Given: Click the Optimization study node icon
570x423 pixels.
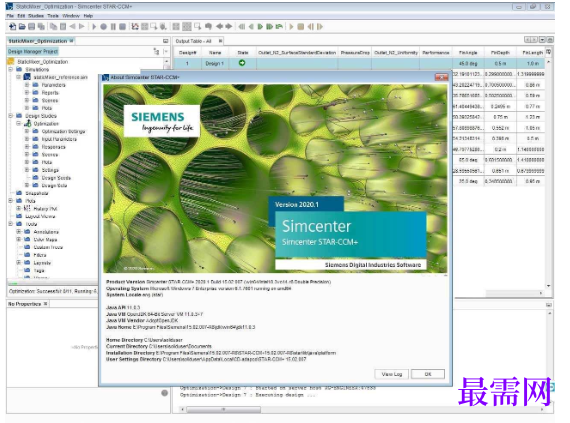Looking at the screenshot, I should pos(28,124).
